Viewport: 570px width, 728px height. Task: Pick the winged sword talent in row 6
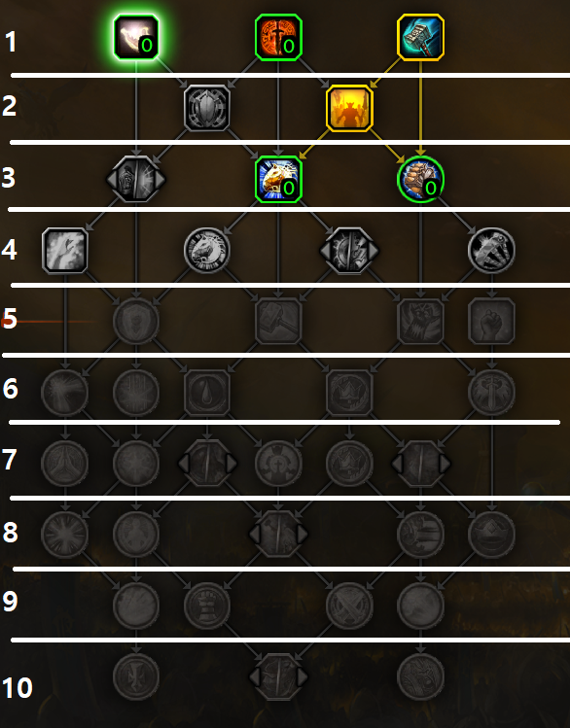click(x=491, y=393)
